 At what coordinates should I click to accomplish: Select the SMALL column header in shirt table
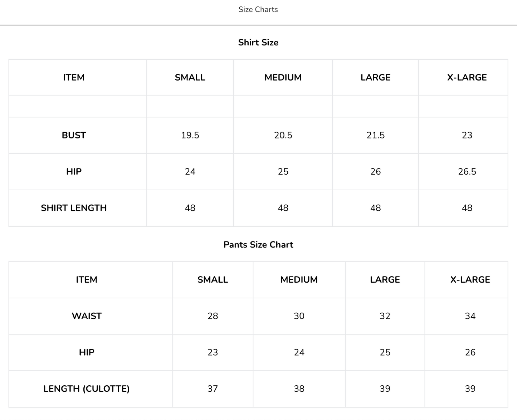click(190, 78)
